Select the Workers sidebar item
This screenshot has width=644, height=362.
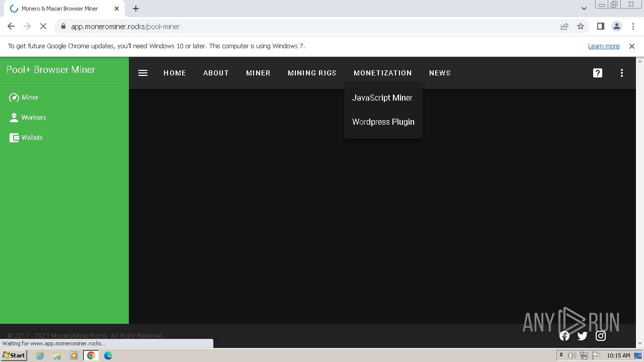64,118
